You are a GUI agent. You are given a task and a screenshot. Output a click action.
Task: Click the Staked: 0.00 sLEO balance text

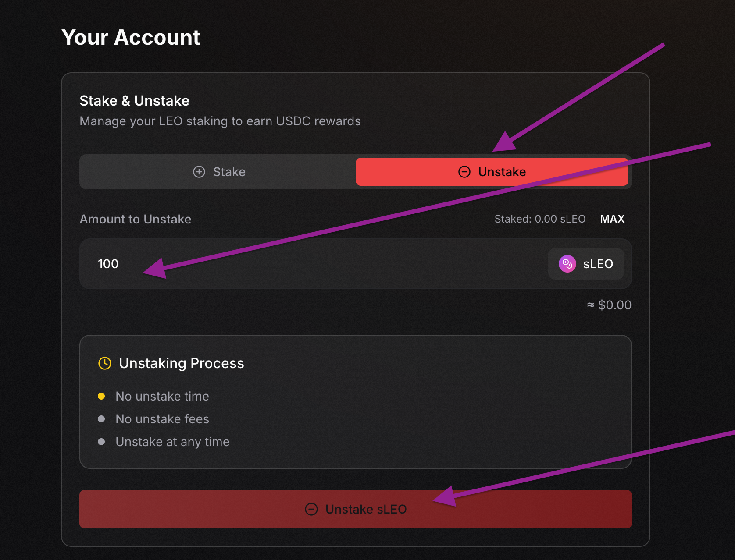point(540,219)
